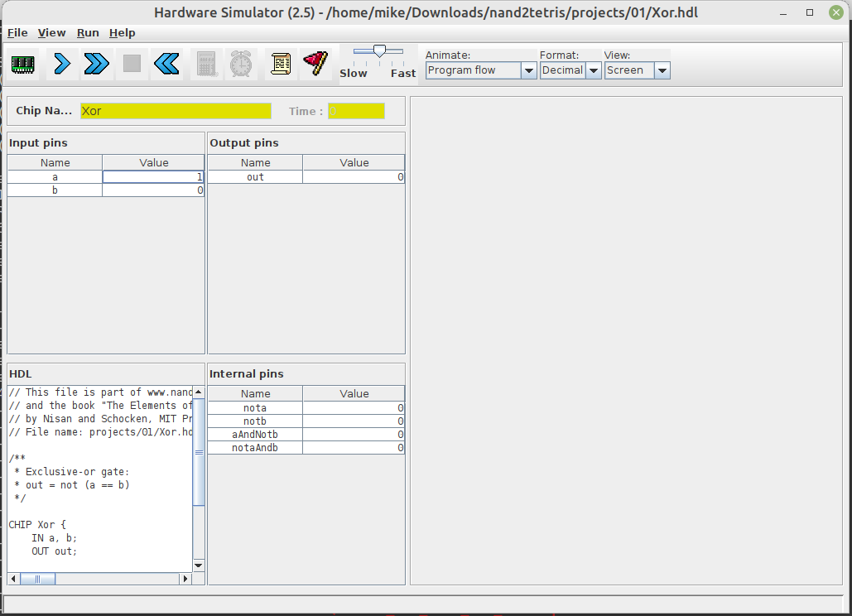
Task: Click the Eval calculator icon
Action: click(205, 64)
